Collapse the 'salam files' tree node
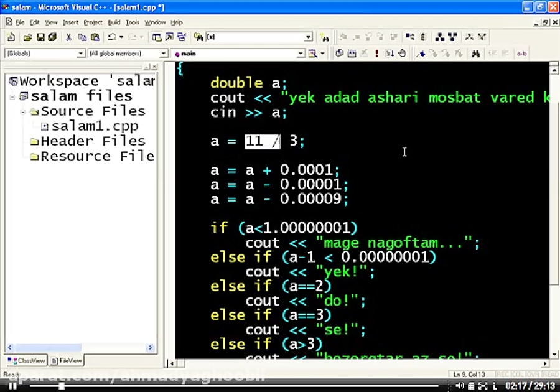 pyautogui.click(x=13, y=96)
